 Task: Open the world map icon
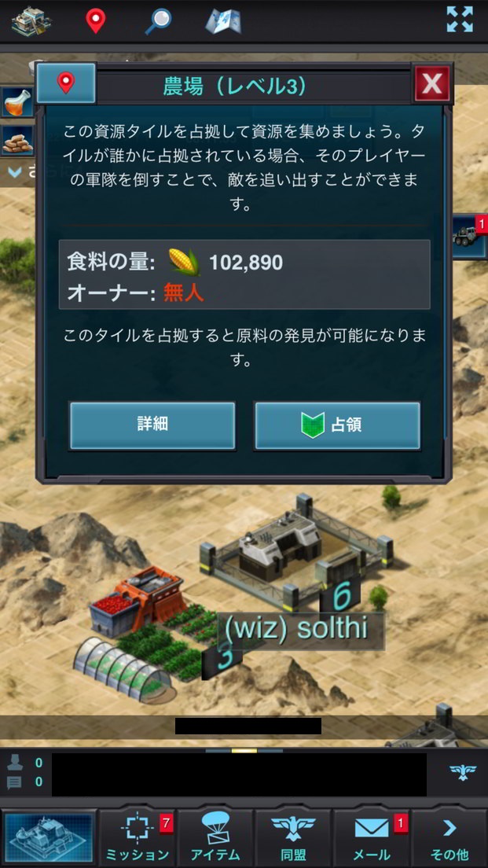coord(222,21)
